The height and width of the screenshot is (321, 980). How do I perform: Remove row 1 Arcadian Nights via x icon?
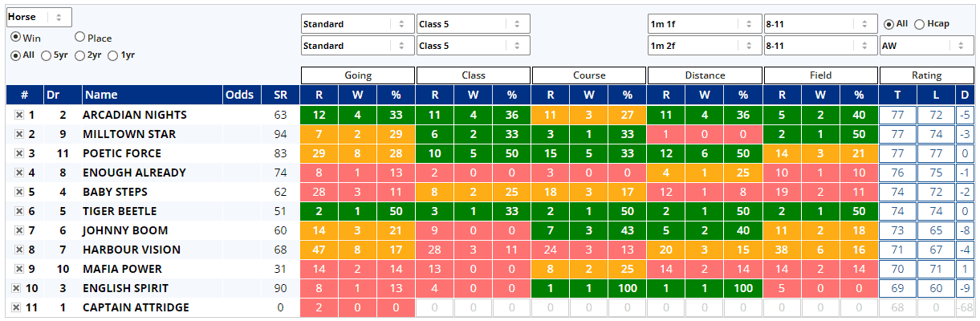pyautogui.click(x=19, y=115)
